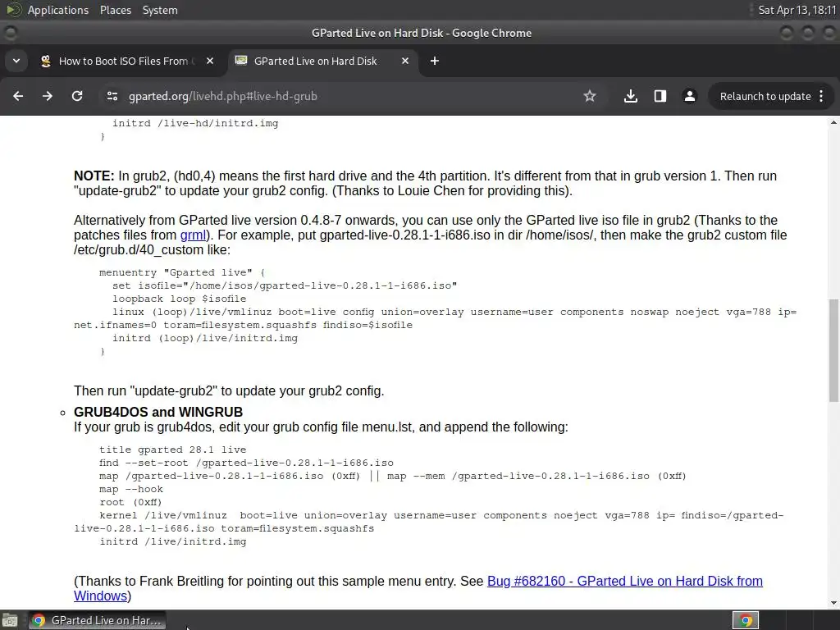Click the 'set isofile=' code line
Image resolution: width=840 pixels, height=630 pixels.
285,285
